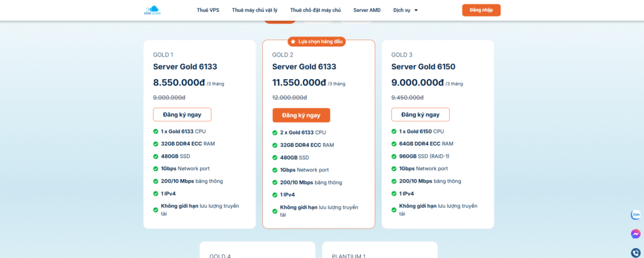This screenshot has width=644, height=258.
Task: Click green check beside GOLD 3 '1 x Gold 6150 CPU'
Action: pyautogui.click(x=394, y=131)
